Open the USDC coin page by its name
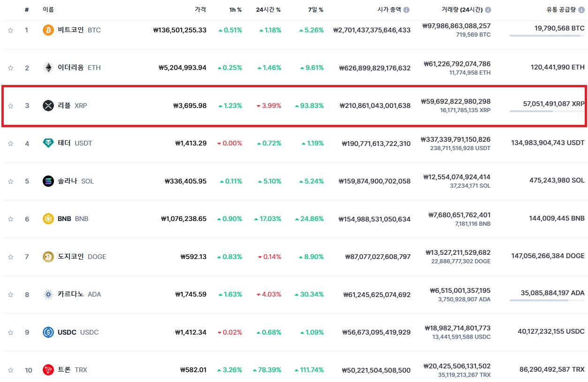The image size is (588, 382). (x=67, y=332)
